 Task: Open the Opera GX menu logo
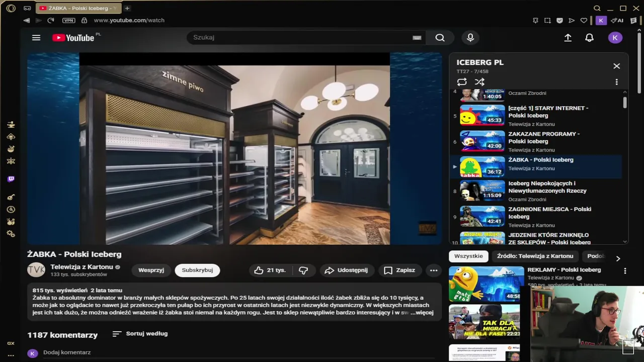pos(11,8)
